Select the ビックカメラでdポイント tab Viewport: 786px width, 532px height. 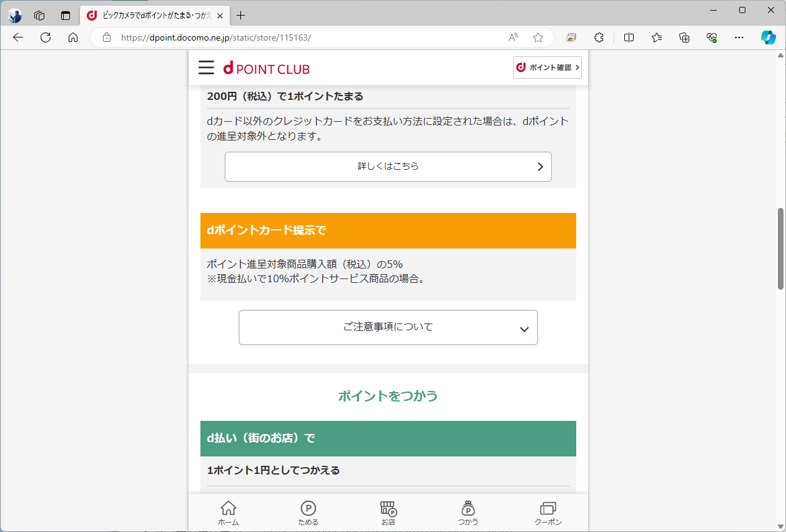155,16
